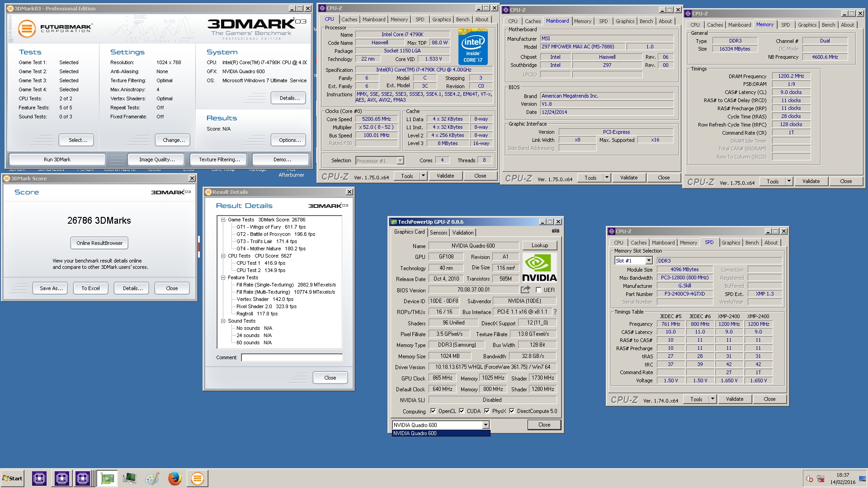Click the Futuremark logo in 3DMark03

coord(55,28)
